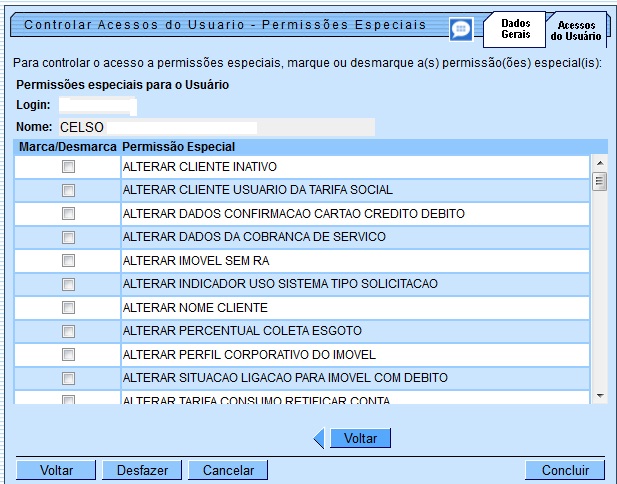This screenshot has width=617, height=484.
Task: Mark ALTERAR DADOS CONFIRMACAO CARTAO CREDITO DEBITO
Action: pyautogui.click(x=68, y=214)
